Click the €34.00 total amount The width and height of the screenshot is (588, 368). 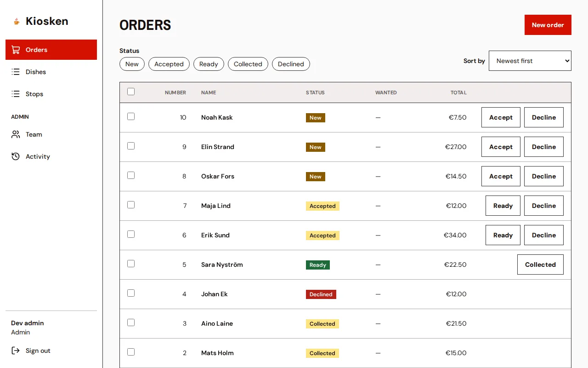point(455,235)
